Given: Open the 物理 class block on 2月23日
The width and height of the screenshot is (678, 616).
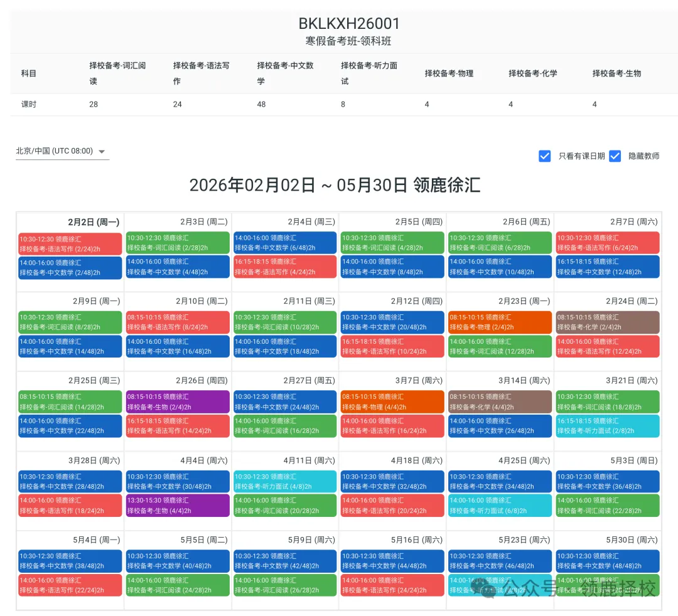Looking at the screenshot, I should tap(500, 322).
